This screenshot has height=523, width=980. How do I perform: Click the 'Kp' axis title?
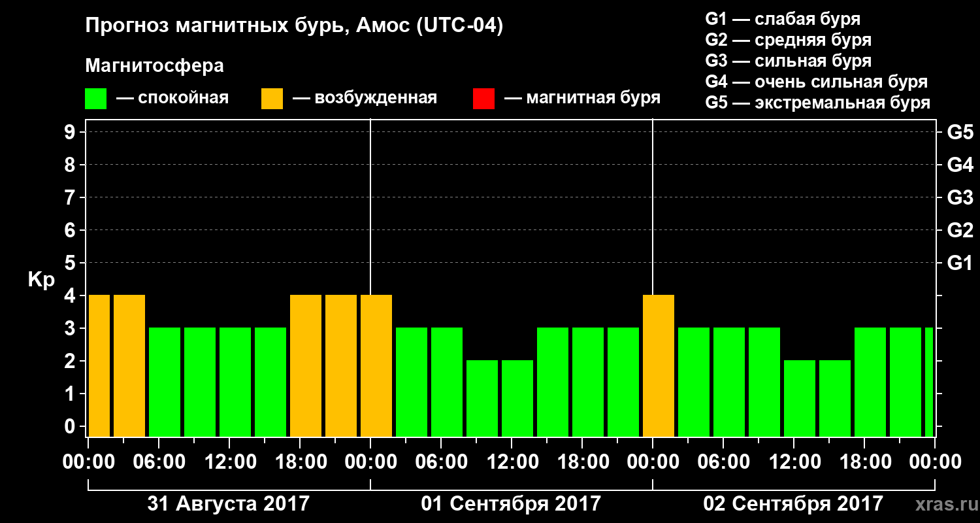[x=41, y=279]
